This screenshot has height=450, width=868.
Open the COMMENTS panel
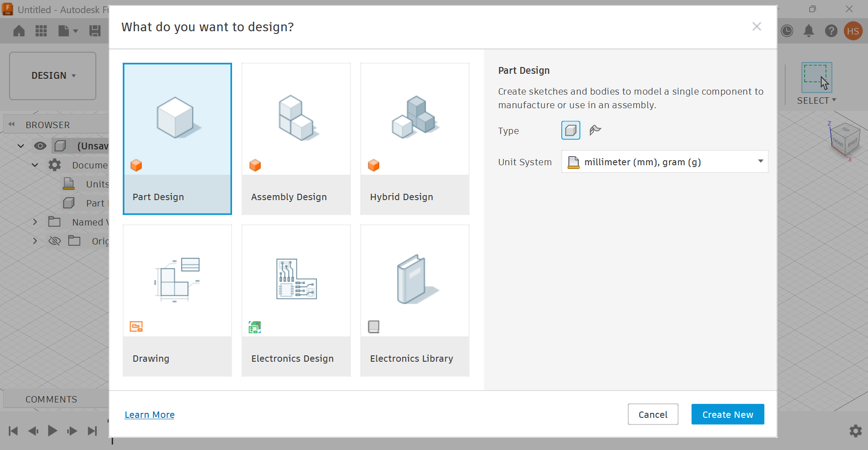[x=51, y=399]
